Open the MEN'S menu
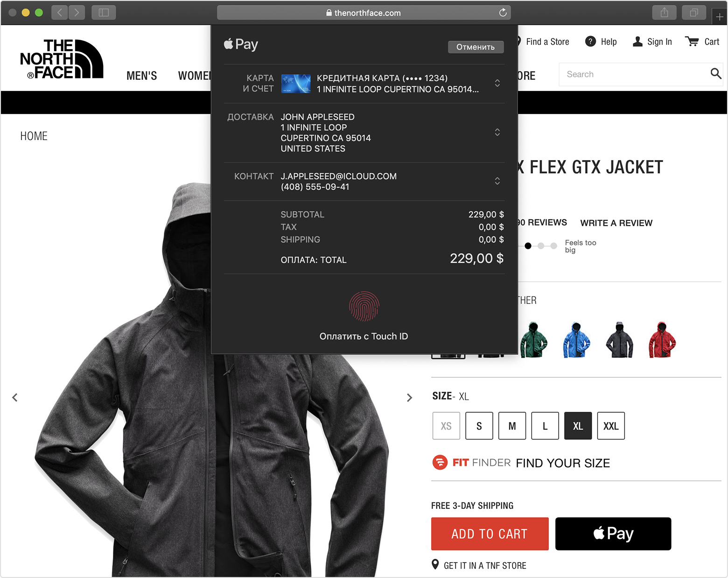 point(141,76)
